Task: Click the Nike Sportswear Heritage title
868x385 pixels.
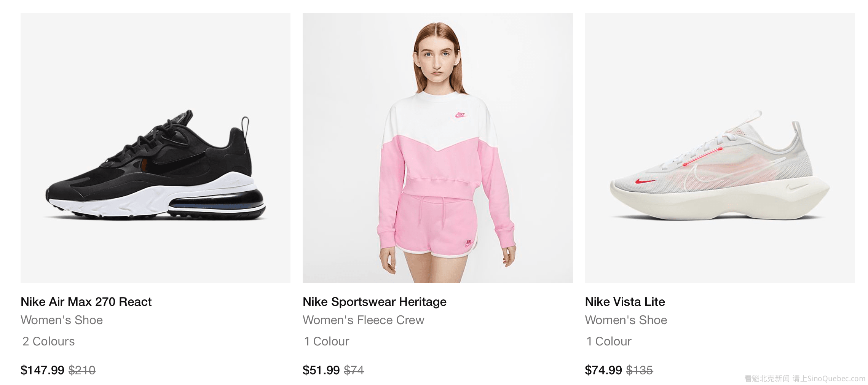Action: [374, 302]
